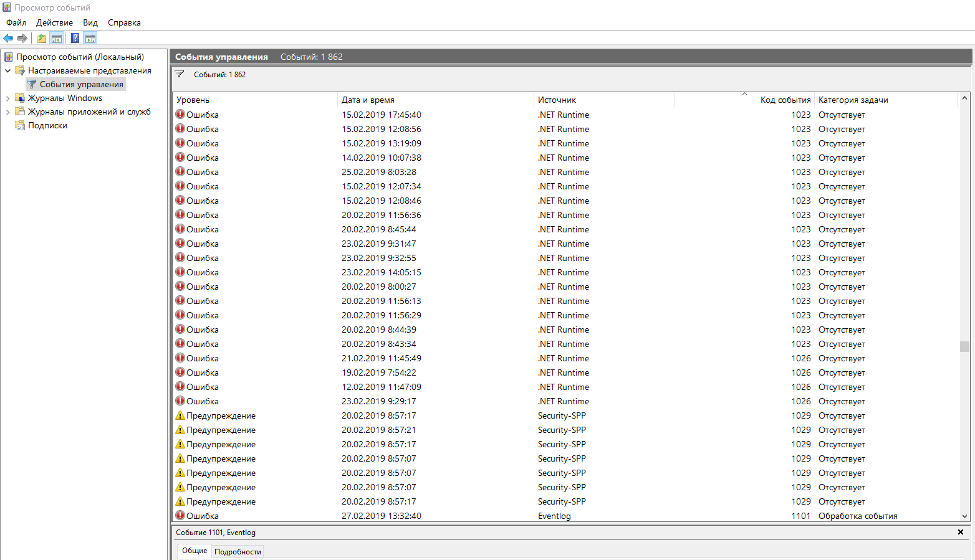The image size is (975, 560).
Task: Expand the Журналы Windows node
Action: coord(8,98)
